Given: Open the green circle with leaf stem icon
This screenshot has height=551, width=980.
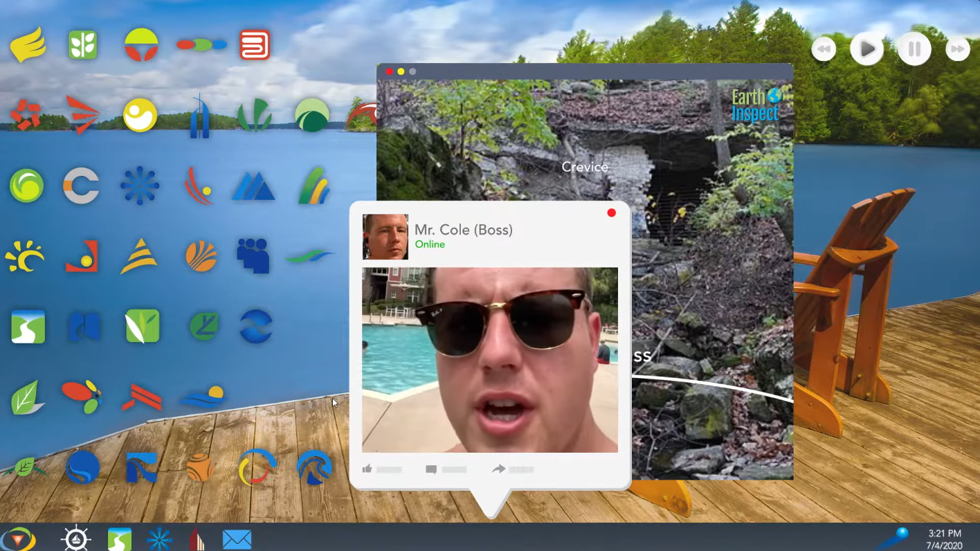Looking at the screenshot, I should click(x=204, y=326).
